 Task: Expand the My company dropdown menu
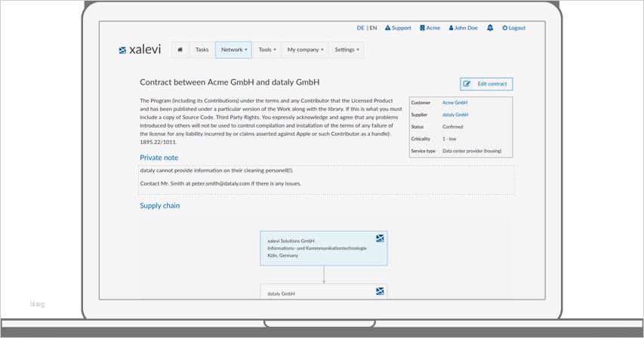(x=305, y=50)
